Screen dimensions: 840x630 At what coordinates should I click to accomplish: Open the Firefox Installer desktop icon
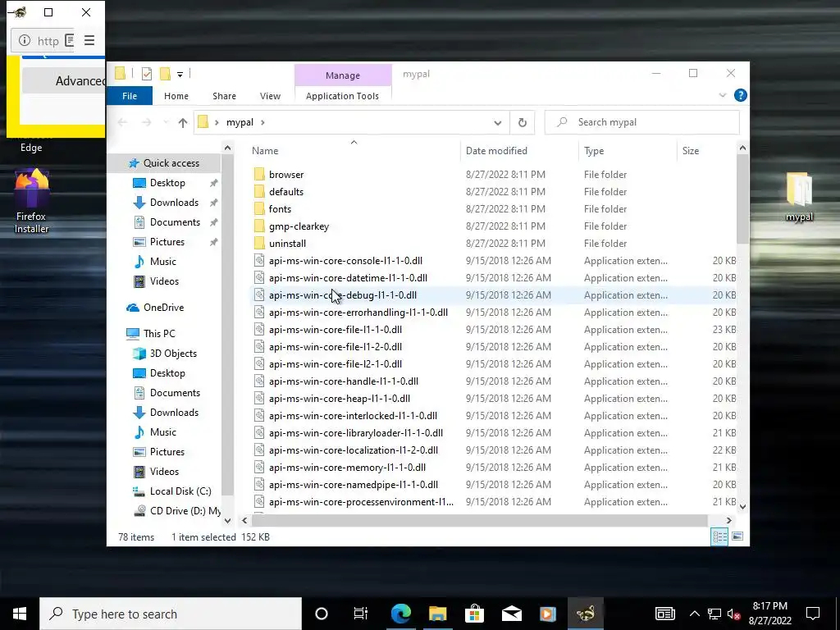[32, 201]
